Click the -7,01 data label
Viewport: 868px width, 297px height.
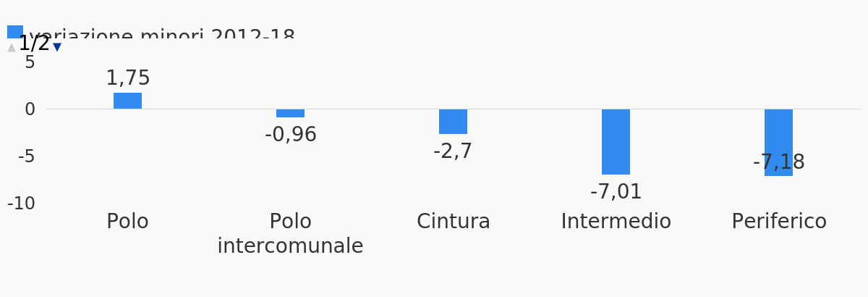click(x=616, y=192)
